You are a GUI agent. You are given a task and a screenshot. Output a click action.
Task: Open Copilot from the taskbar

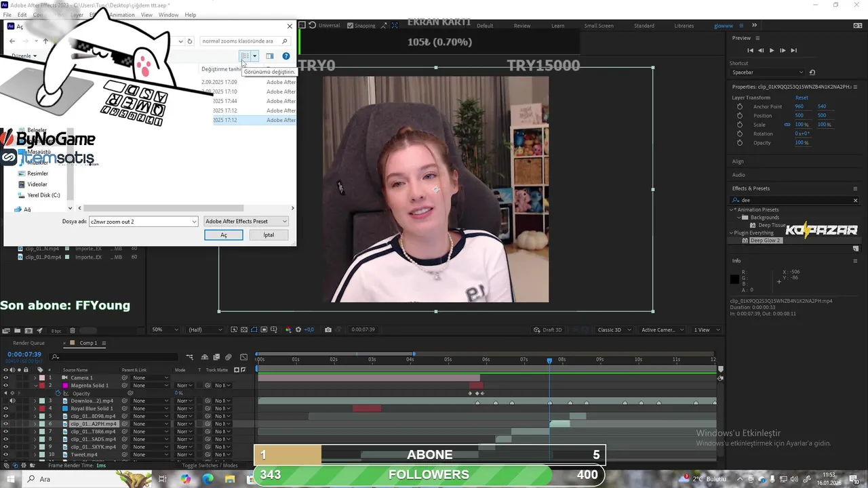click(x=186, y=479)
